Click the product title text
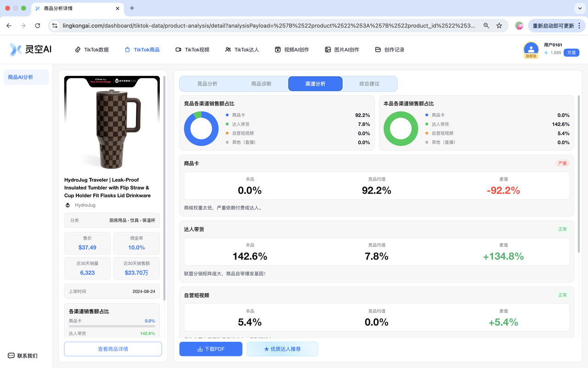 [108, 188]
